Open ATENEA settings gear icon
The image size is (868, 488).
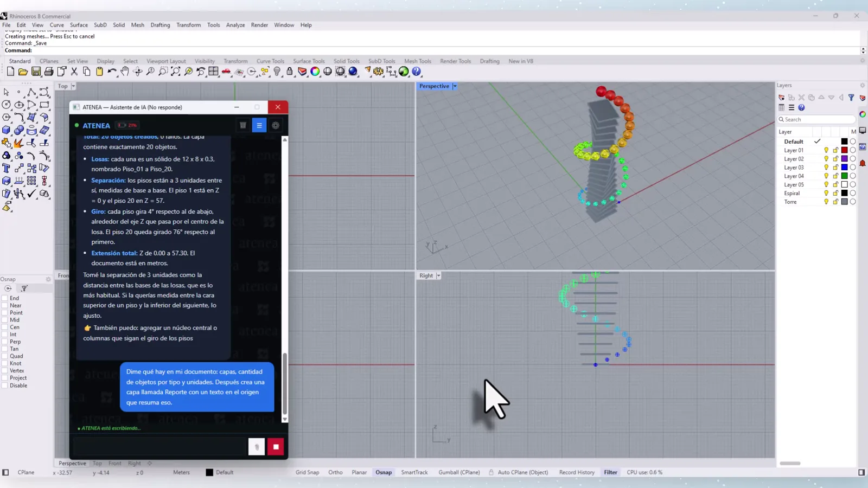[276, 125]
